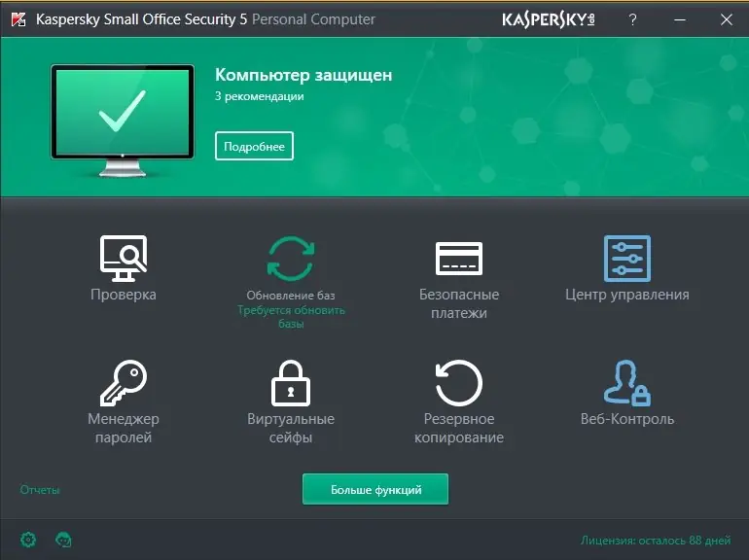Click the Безопасные платежи label
749x560 pixels.
[x=459, y=303]
